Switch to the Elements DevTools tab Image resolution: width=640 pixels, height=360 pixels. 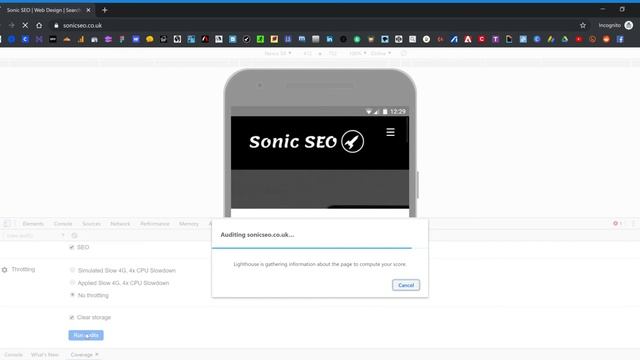[x=33, y=224]
